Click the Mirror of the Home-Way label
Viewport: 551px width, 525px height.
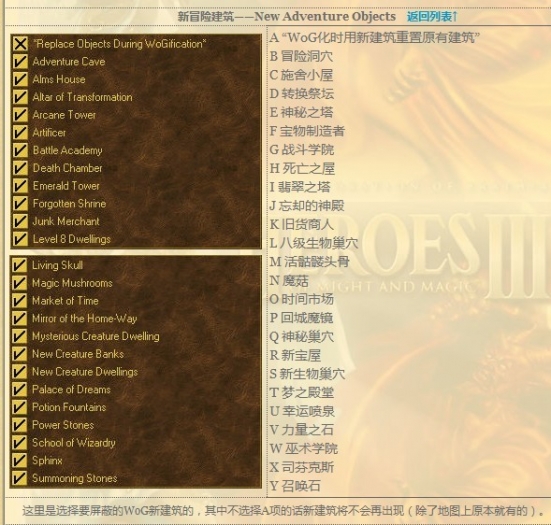(84, 318)
